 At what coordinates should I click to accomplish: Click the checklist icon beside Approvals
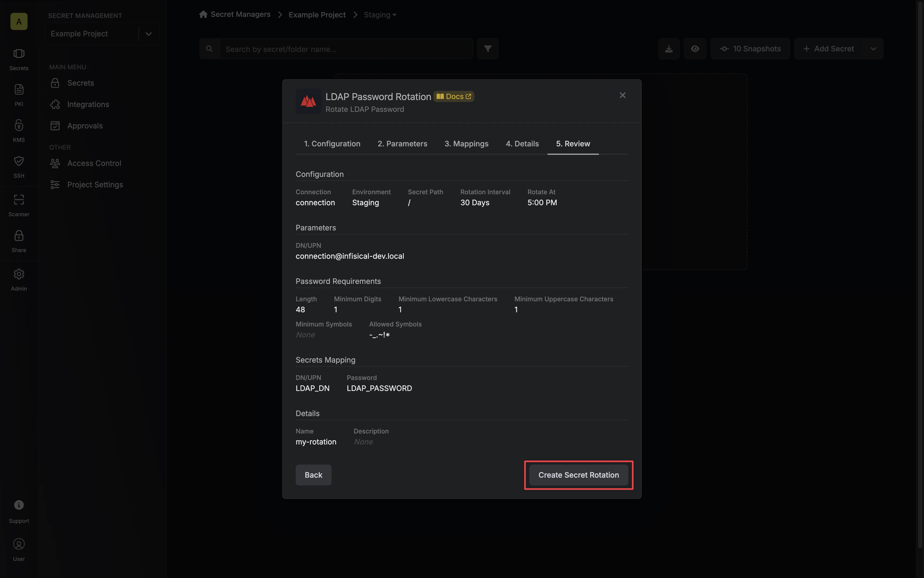55,126
